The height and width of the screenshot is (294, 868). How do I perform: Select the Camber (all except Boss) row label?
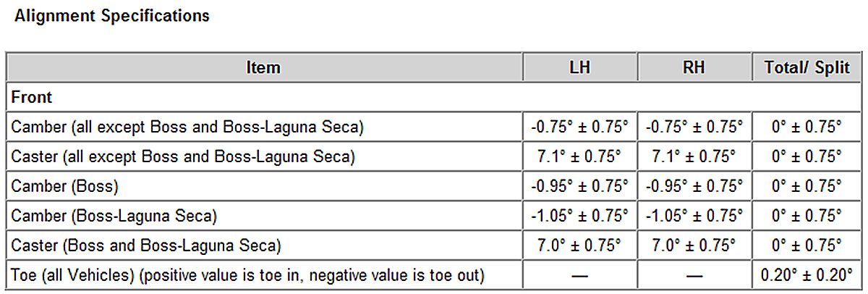[187, 127]
